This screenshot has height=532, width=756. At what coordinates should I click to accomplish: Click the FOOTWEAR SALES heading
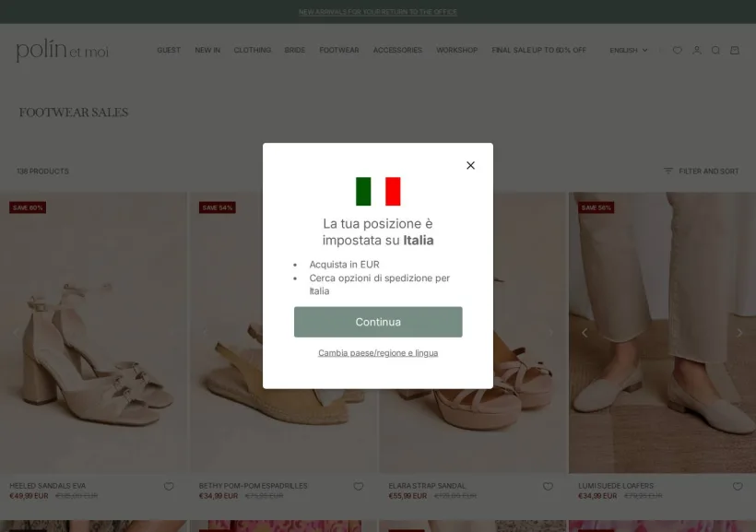coord(74,112)
